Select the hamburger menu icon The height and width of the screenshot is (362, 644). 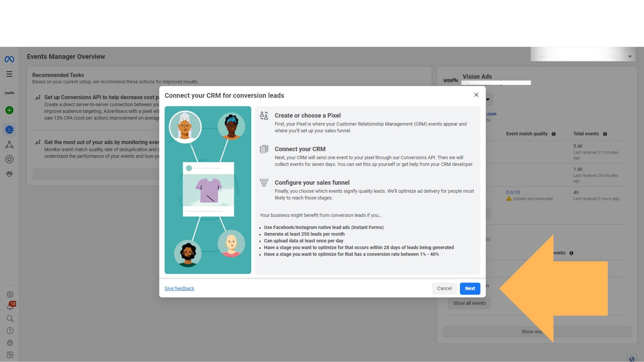point(10,74)
